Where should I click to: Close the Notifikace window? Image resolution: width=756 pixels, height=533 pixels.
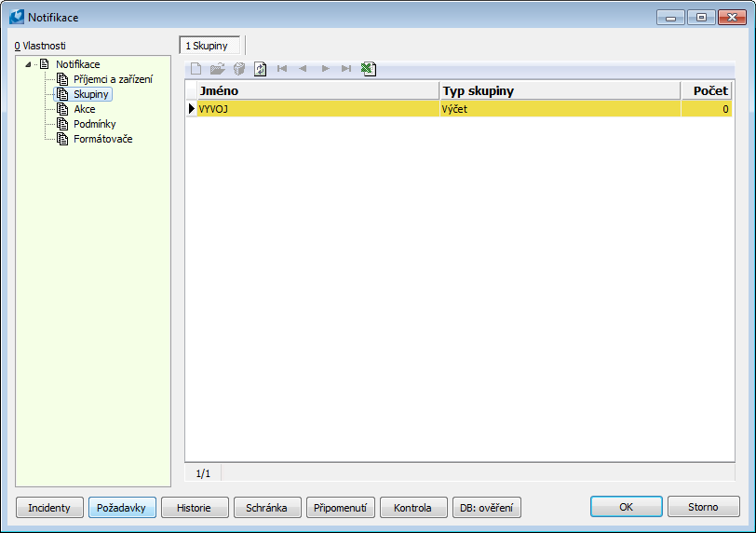(732, 18)
